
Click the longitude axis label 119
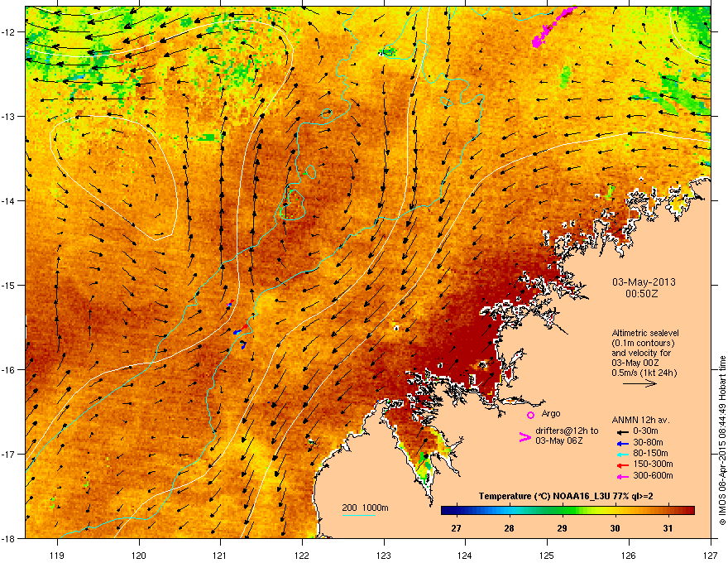pos(57,555)
